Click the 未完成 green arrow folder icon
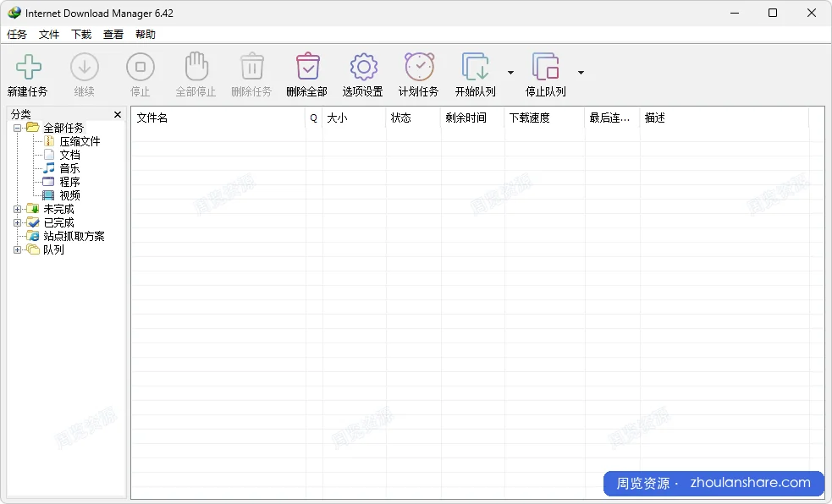Viewport: 832px width, 504px height. 33,209
